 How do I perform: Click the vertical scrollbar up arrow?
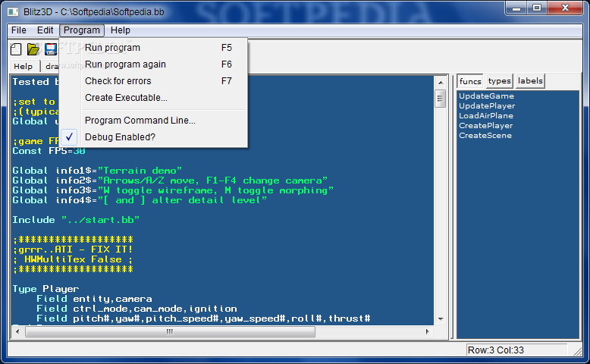tap(441, 83)
